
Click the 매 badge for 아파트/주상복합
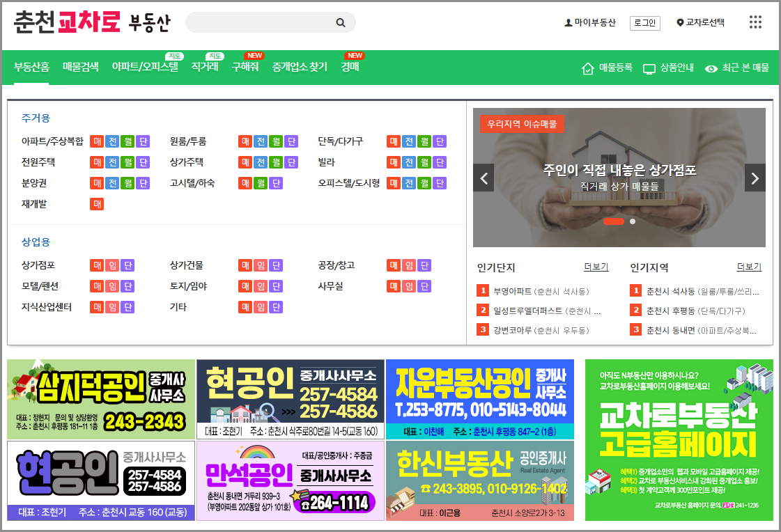(x=97, y=141)
